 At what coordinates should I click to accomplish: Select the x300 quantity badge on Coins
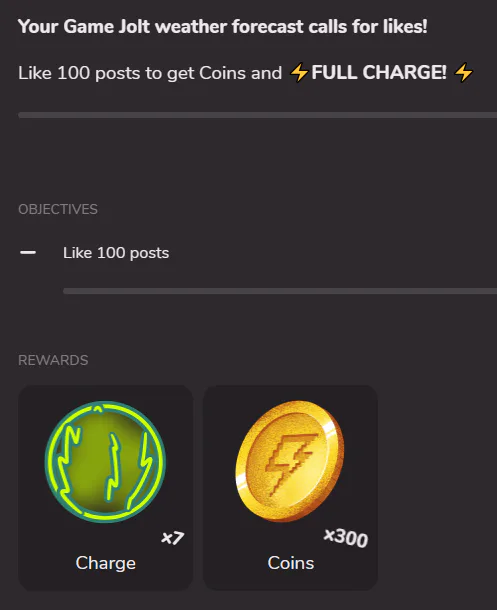pos(346,538)
